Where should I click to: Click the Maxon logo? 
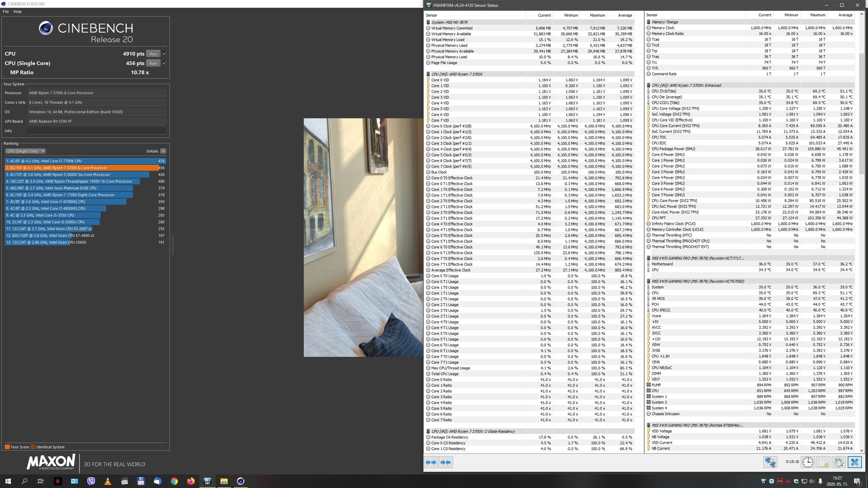click(51, 462)
